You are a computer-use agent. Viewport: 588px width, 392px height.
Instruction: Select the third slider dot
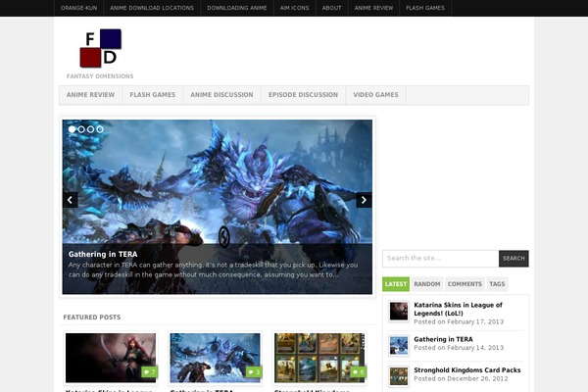90,129
